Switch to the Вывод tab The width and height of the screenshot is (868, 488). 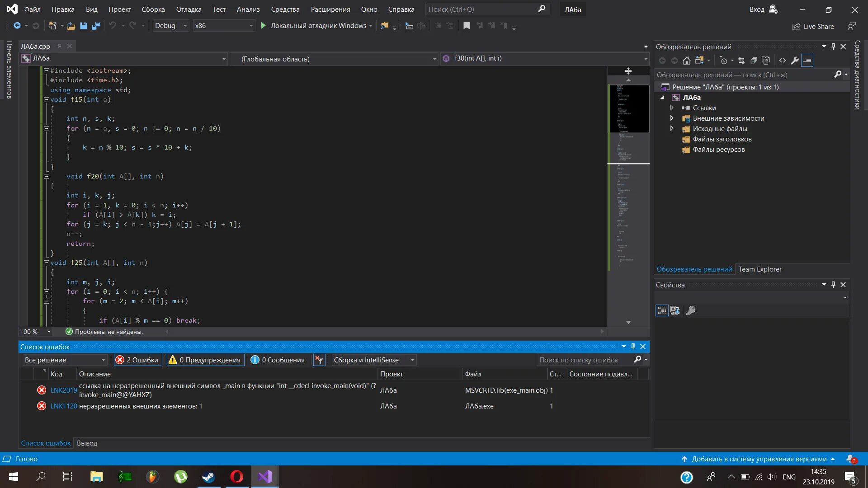pos(87,443)
